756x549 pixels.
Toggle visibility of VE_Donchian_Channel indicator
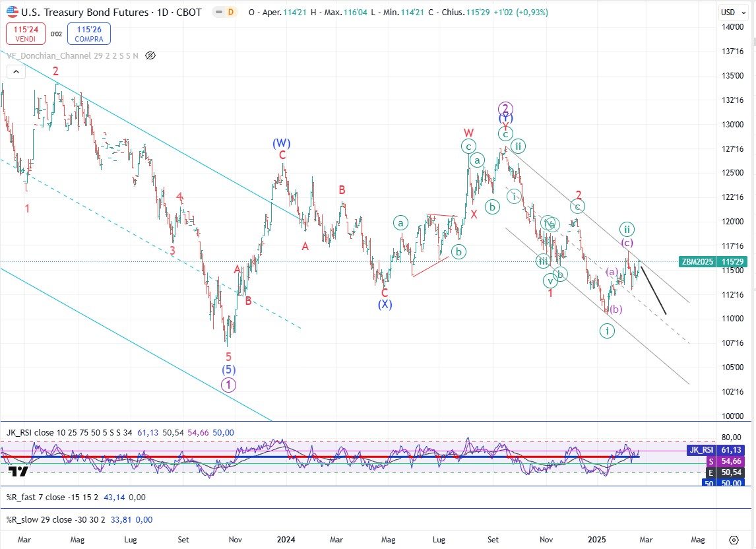point(150,55)
